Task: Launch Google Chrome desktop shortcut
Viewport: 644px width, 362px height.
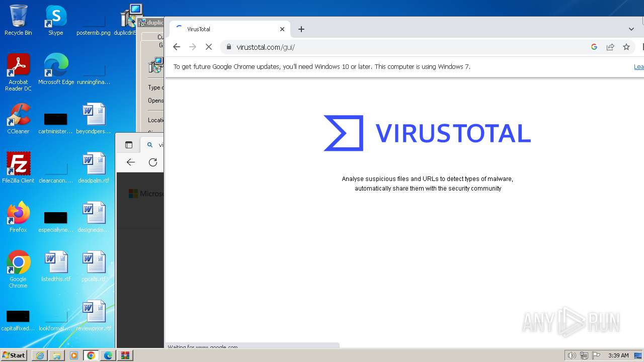Action: pyautogui.click(x=18, y=270)
